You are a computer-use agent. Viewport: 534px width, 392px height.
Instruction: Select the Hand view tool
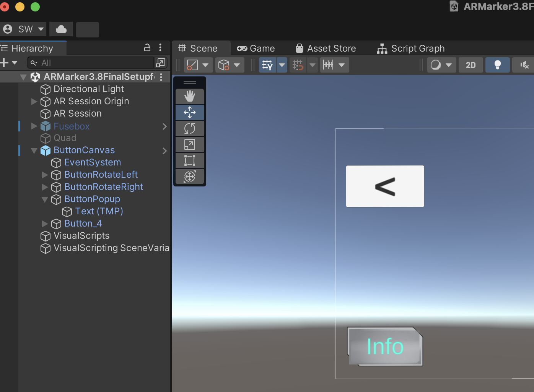pos(190,96)
